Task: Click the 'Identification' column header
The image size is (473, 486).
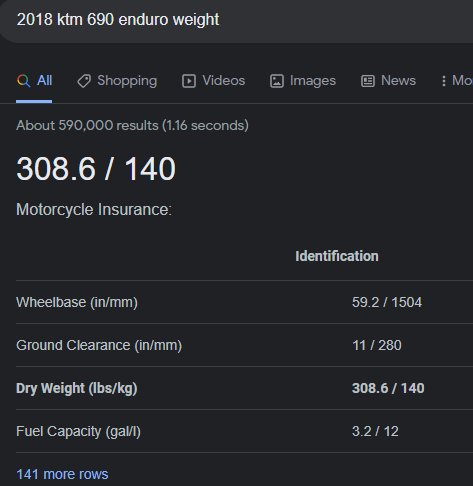Action: [337, 256]
